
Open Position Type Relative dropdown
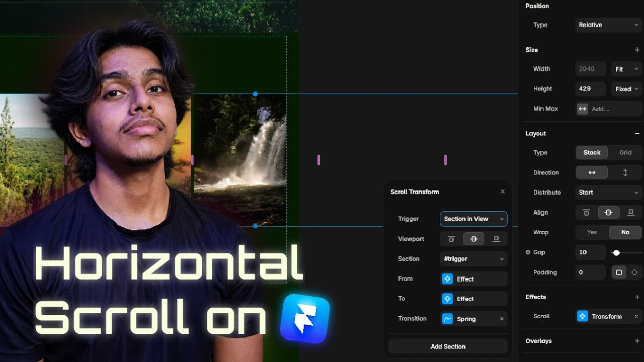[609, 25]
